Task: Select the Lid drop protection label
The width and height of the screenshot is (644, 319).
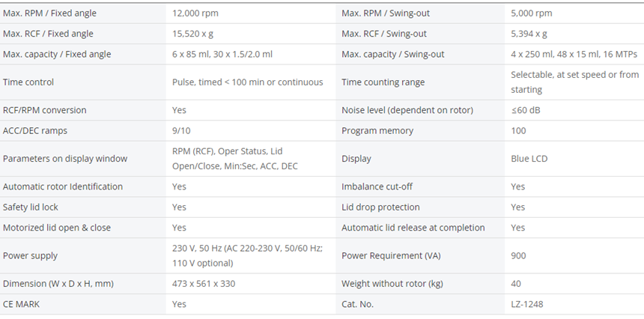Action: click(x=380, y=207)
